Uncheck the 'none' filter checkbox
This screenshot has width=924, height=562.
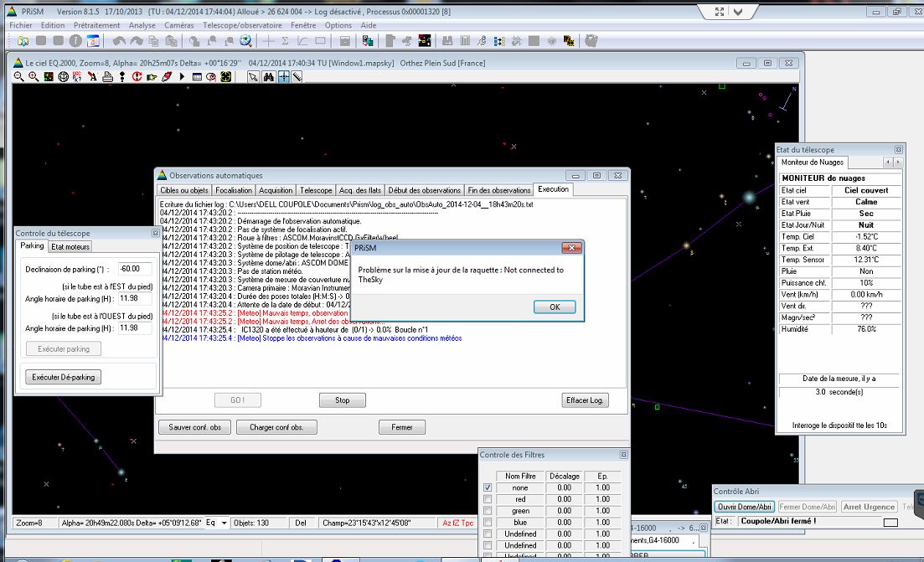tap(488, 487)
